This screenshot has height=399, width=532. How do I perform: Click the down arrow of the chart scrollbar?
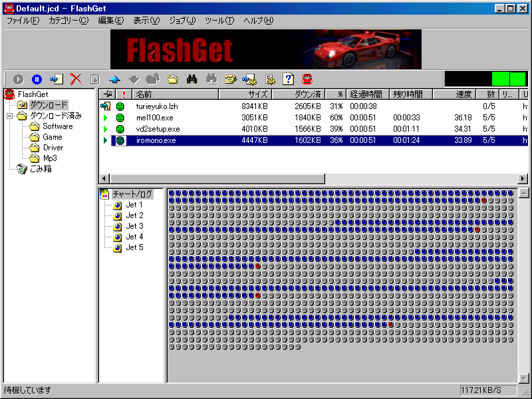click(523, 378)
